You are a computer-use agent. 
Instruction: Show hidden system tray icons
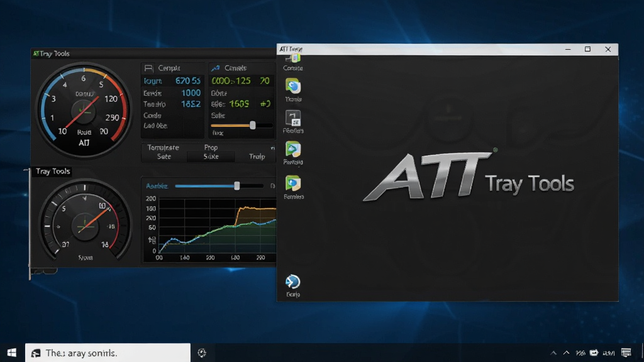(553, 353)
